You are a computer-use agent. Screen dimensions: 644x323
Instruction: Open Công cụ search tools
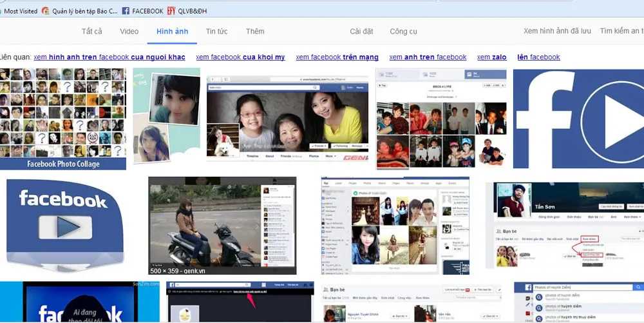403,31
